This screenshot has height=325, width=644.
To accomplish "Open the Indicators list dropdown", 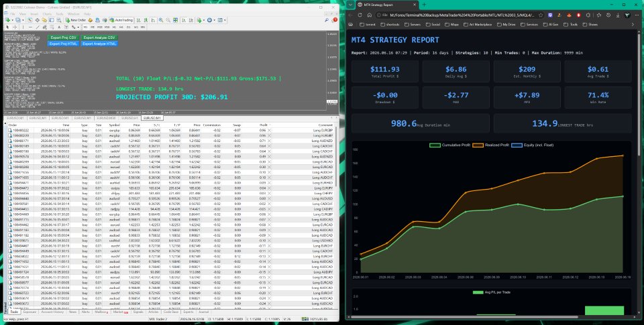I will (201, 20).
